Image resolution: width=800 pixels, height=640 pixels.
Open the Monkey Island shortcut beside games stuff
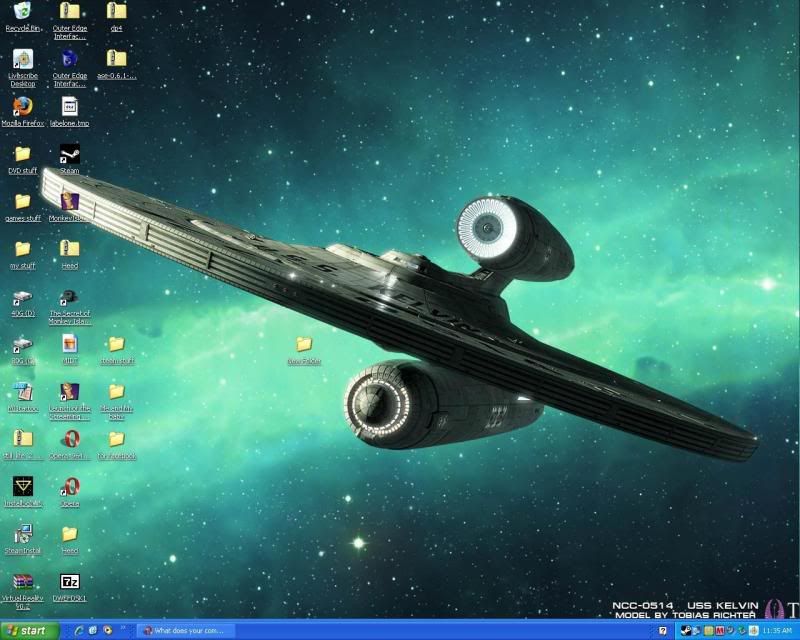click(69, 207)
